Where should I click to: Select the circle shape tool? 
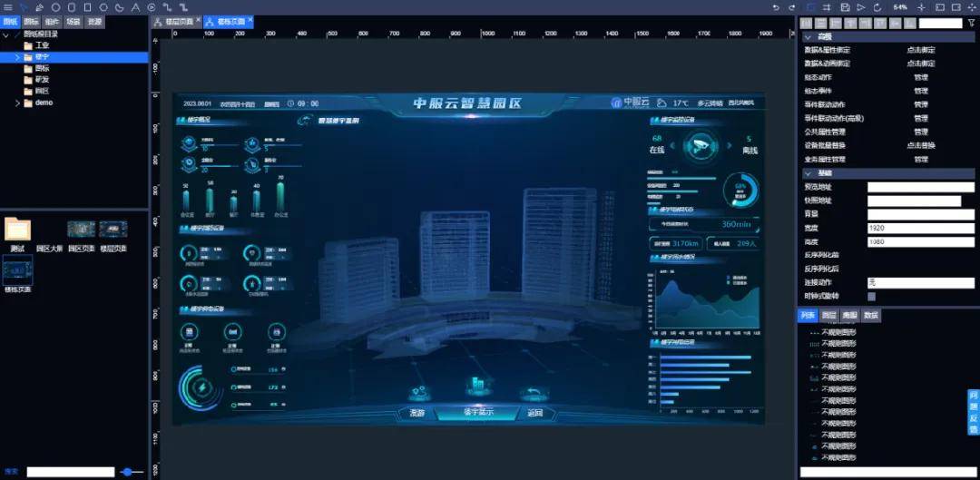click(55, 7)
